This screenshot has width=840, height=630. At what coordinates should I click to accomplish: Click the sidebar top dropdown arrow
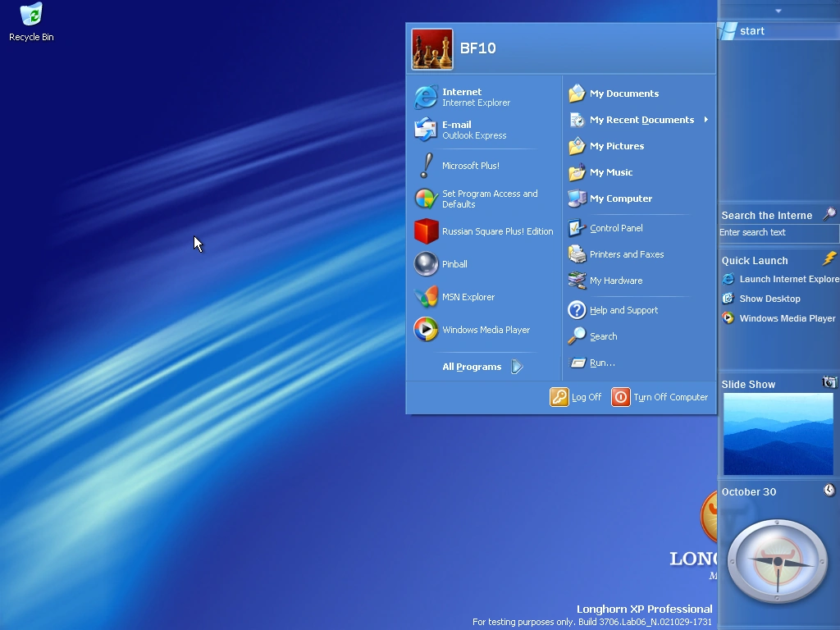pos(778,11)
